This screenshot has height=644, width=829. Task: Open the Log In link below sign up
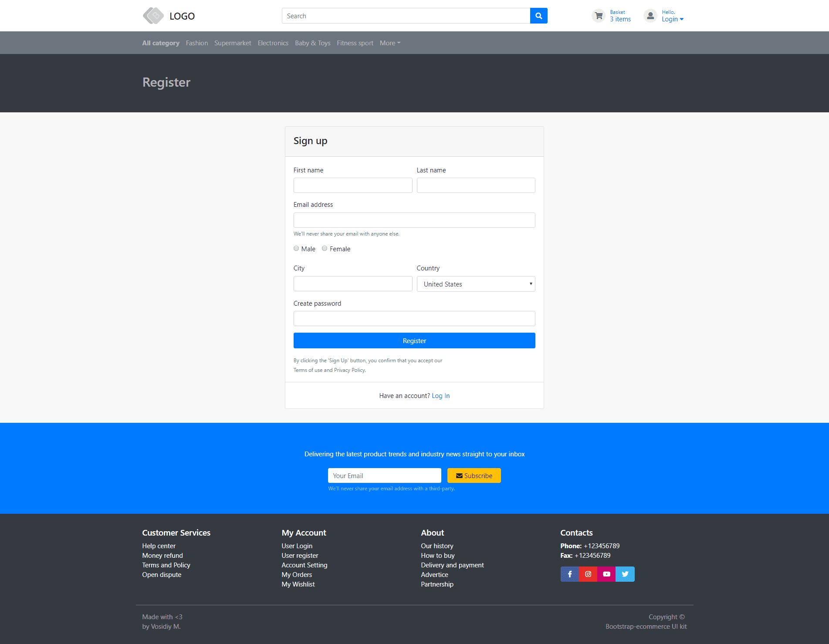click(440, 395)
